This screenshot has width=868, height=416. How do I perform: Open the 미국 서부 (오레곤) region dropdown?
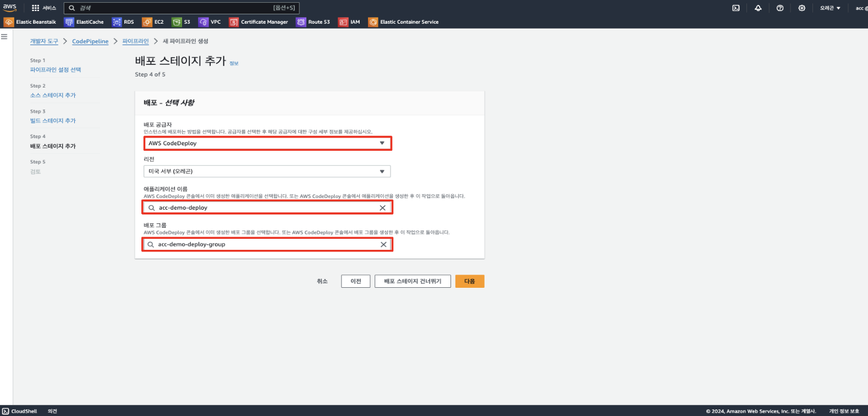pyautogui.click(x=267, y=171)
